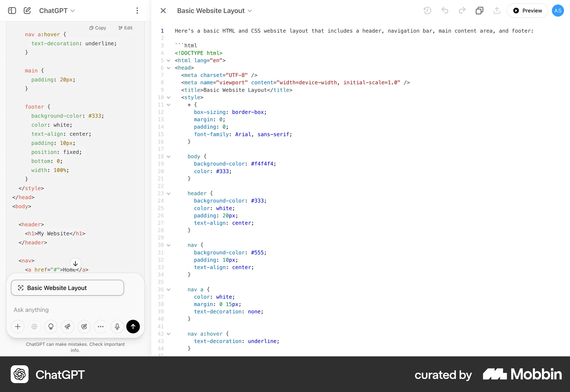Click the Ask anything input field
The image size is (570, 392).
coord(59,310)
